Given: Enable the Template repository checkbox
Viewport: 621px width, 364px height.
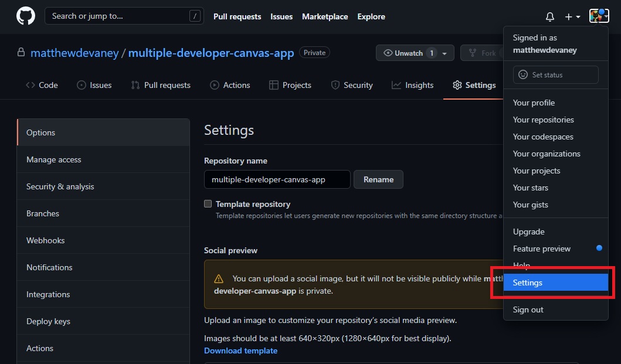Looking at the screenshot, I should (x=208, y=204).
